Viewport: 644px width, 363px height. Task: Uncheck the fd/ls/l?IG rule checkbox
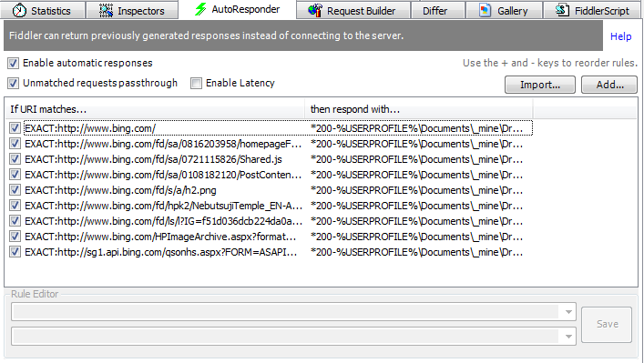click(x=15, y=221)
